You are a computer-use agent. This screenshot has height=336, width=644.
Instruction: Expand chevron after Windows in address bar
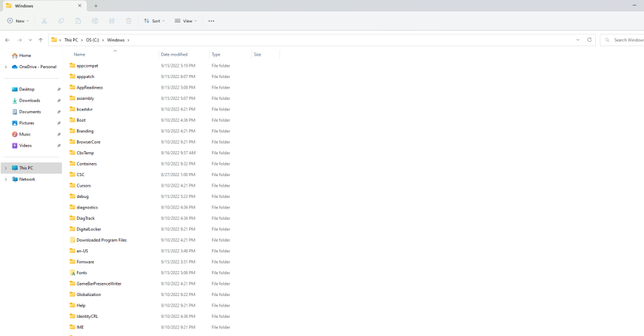click(x=128, y=40)
